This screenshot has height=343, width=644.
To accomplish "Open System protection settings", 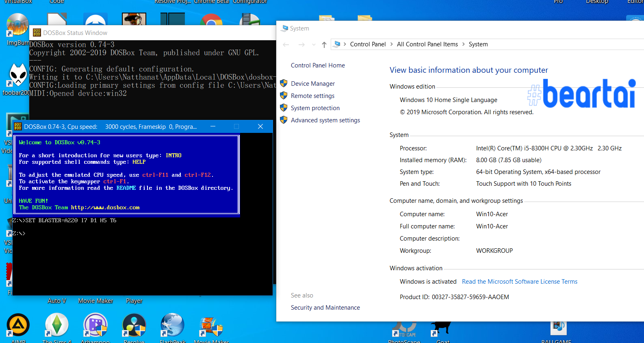I will coord(315,108).
